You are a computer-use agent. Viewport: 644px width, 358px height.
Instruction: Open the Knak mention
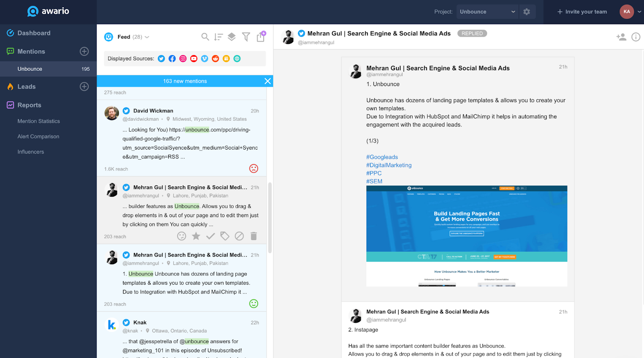click(x=182, y=335)
